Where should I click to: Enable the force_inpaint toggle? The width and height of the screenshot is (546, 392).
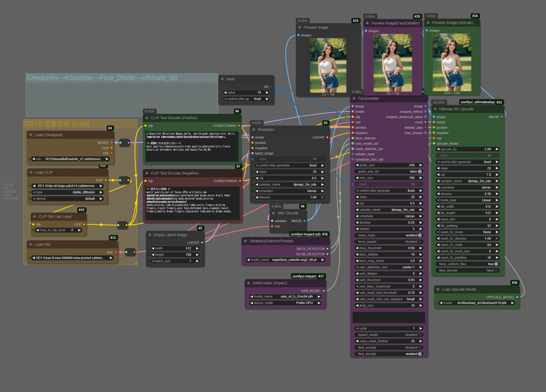(x=420, y=242)
